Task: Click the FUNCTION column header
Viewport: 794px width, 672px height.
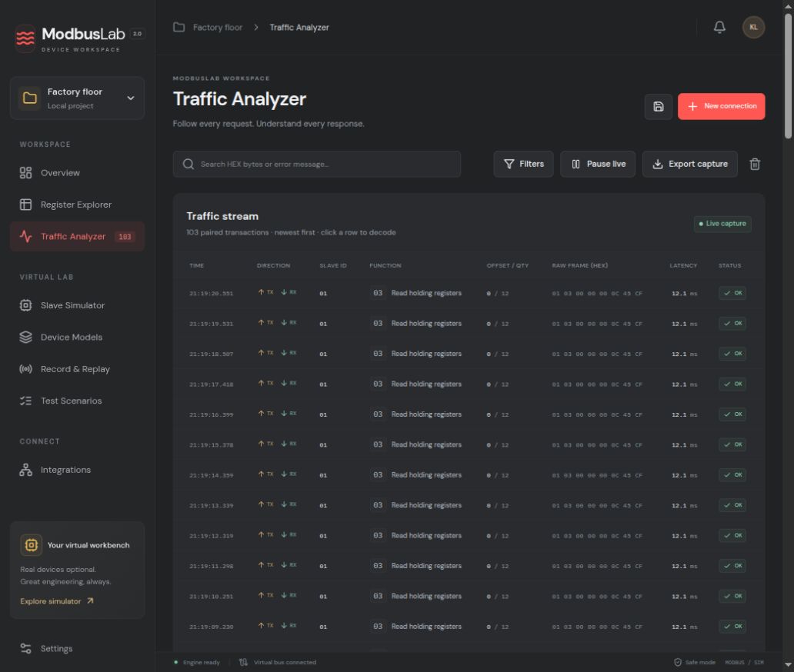Action: click(x=385, y=266)
